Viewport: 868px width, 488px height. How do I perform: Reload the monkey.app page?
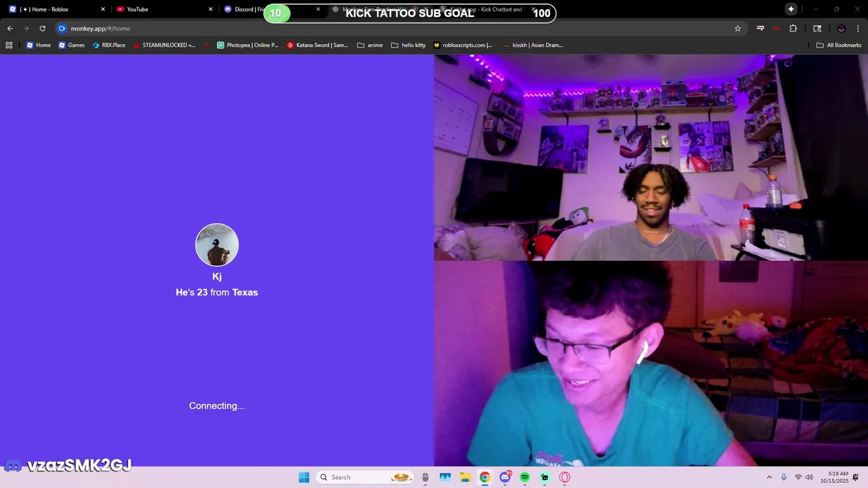click(42, 28)
